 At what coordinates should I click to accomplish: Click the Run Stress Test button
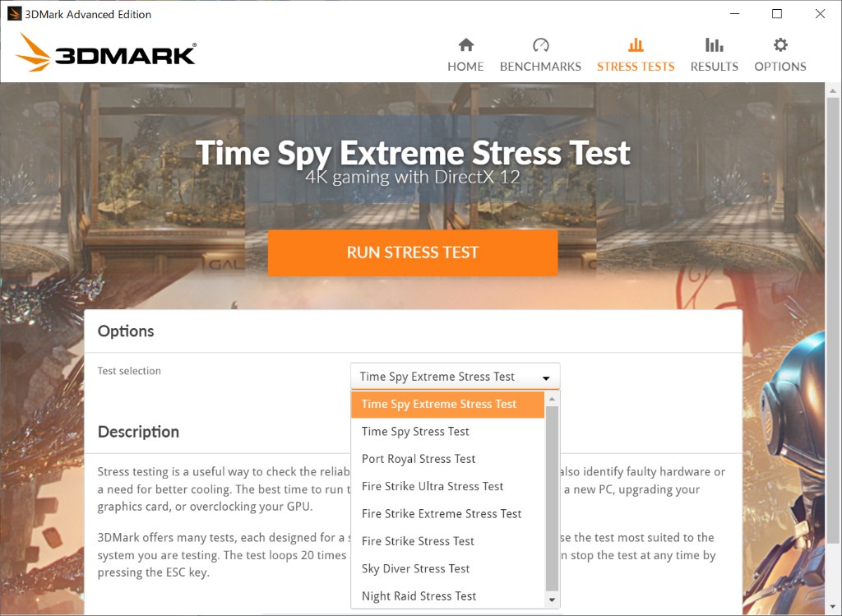[413, 253]
